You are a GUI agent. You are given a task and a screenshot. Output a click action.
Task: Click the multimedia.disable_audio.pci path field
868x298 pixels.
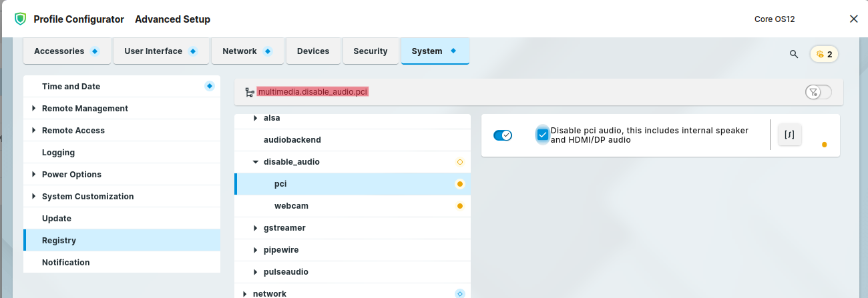click(x=313, y=92)
